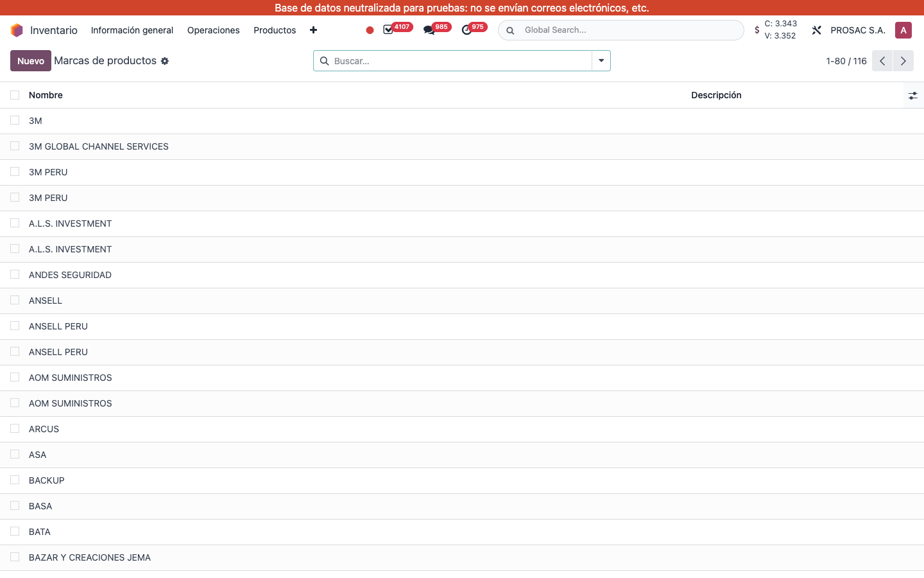Open the 3M GLOBAL CHANNEL SERVICES record
This screenshot has width=924, height=578.
99,146
